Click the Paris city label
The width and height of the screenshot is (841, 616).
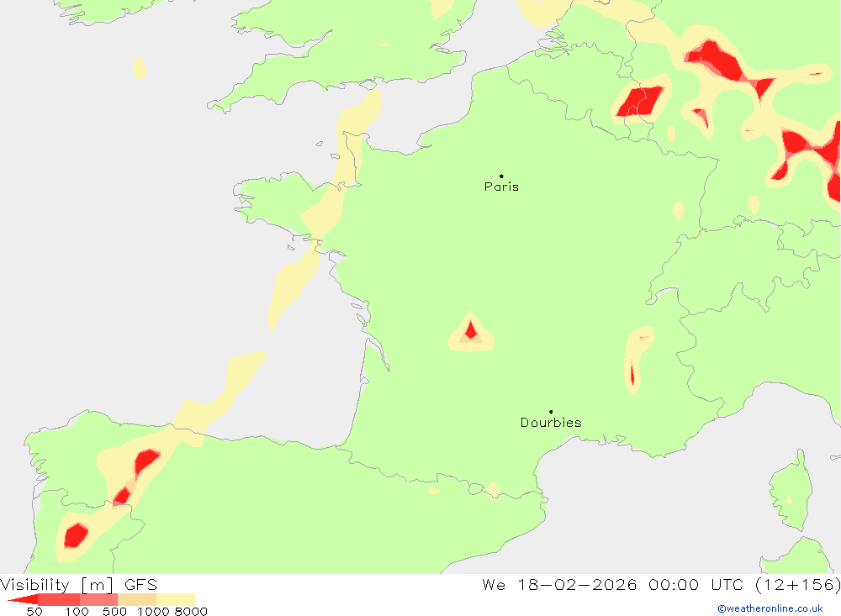[x=501, y=187]
